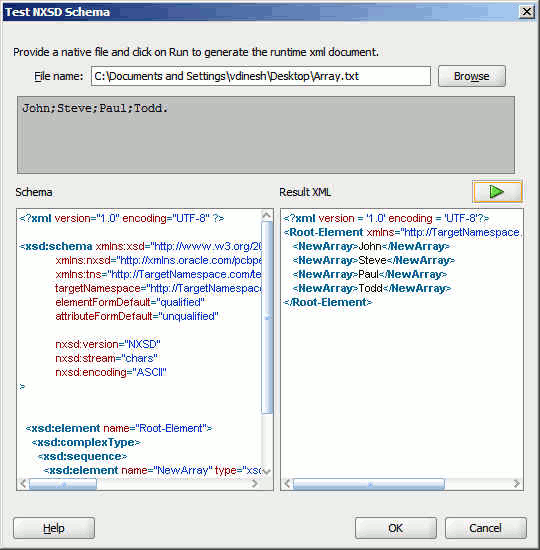Click Schema pane horizontal scroll right arrow
The height and width of the screenshot is (550, 540).
(x=255, y=483)
